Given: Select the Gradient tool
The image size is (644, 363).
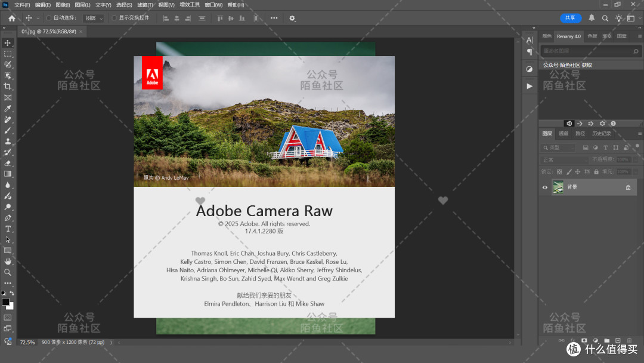Looking at the screenshot, I should [7, 174].
